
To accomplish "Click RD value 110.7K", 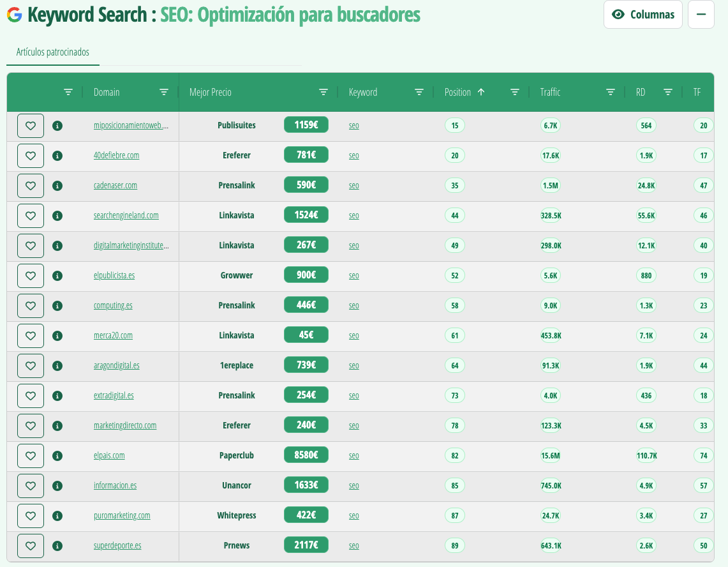I will pyautogui.click(x=647, y=455).
